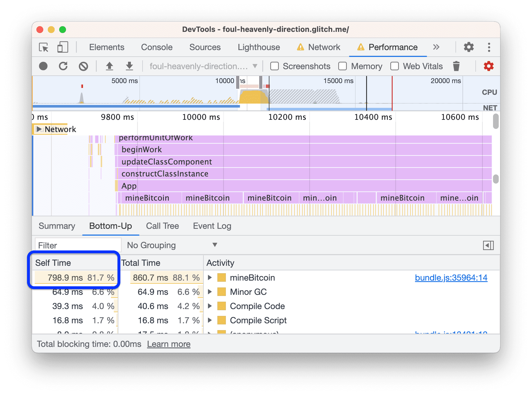Switch to the Sources tab
This screenshot has width=532, height=395.
coord(205,47)
